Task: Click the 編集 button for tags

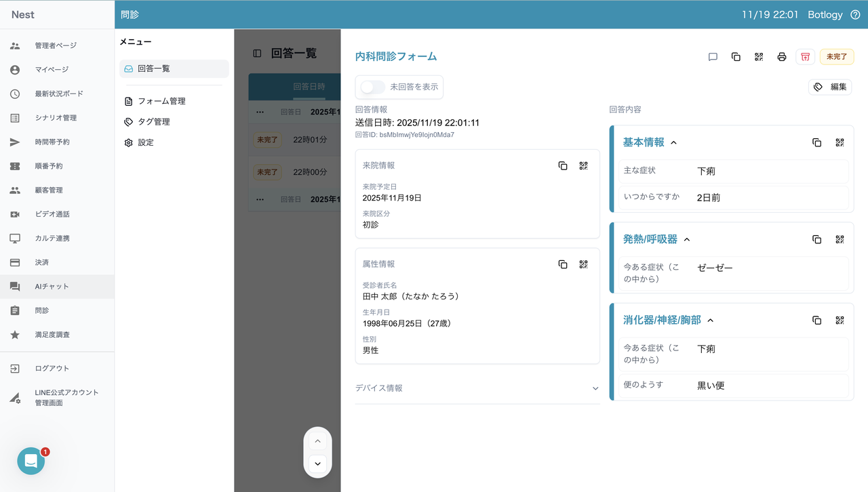Action: coord(830,87)
